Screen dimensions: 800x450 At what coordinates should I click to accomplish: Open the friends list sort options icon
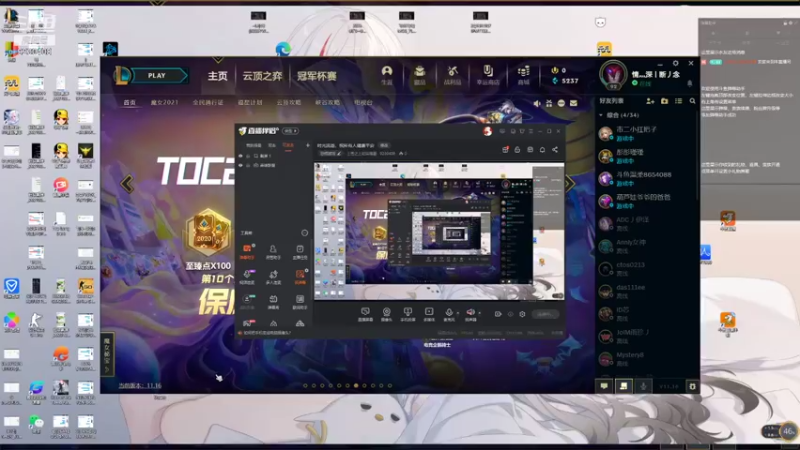pos(679,101)
